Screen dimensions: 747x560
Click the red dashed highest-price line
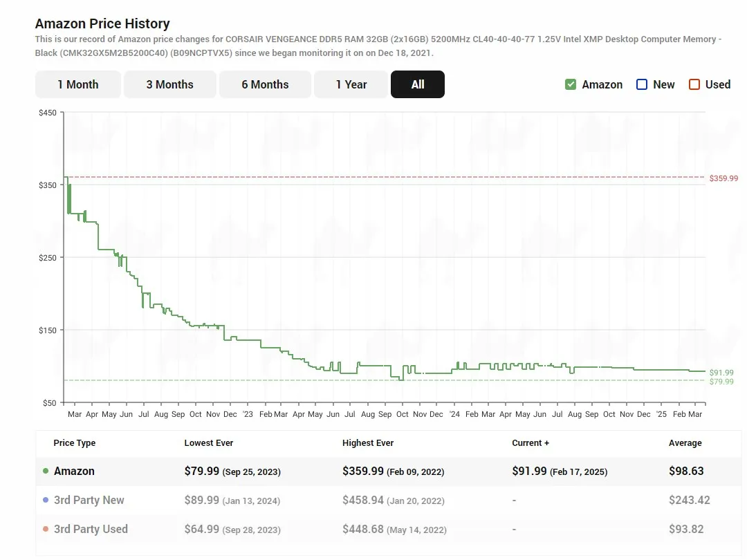tap(380, 178)
